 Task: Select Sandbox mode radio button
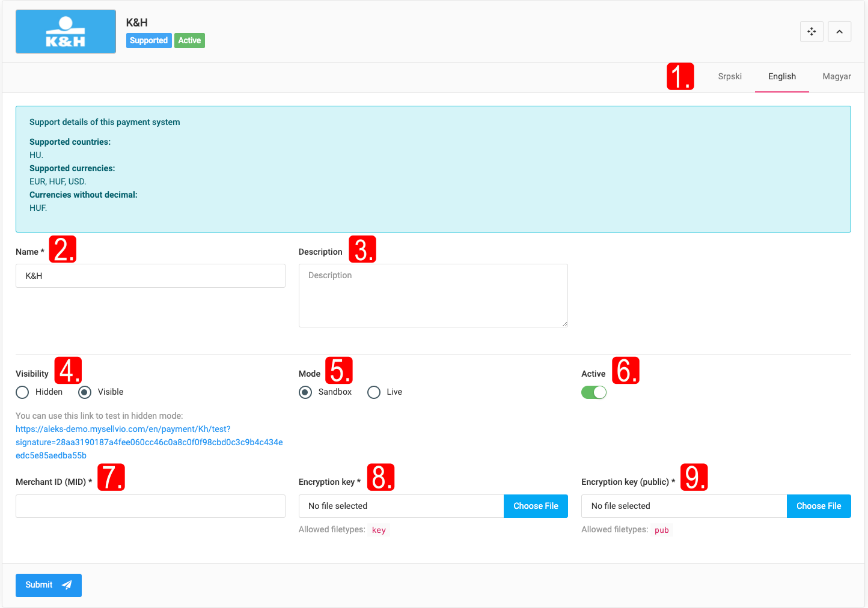[305, 392]
